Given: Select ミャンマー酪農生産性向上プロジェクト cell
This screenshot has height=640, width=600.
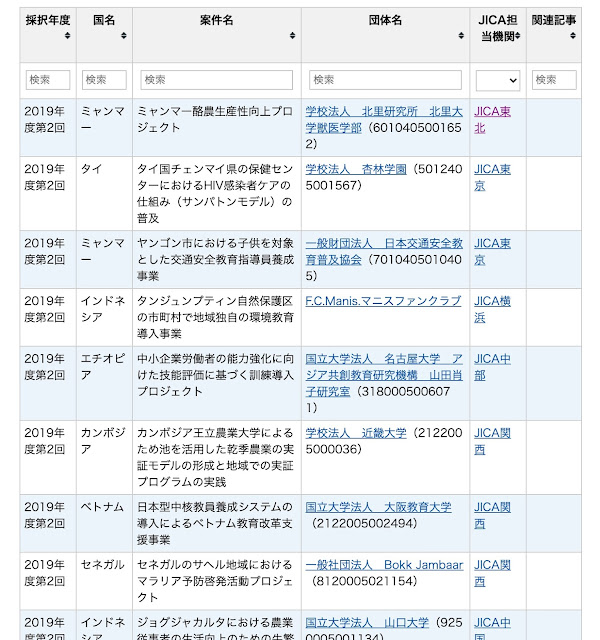Looking at the screenshot, I should coord(217,127).
